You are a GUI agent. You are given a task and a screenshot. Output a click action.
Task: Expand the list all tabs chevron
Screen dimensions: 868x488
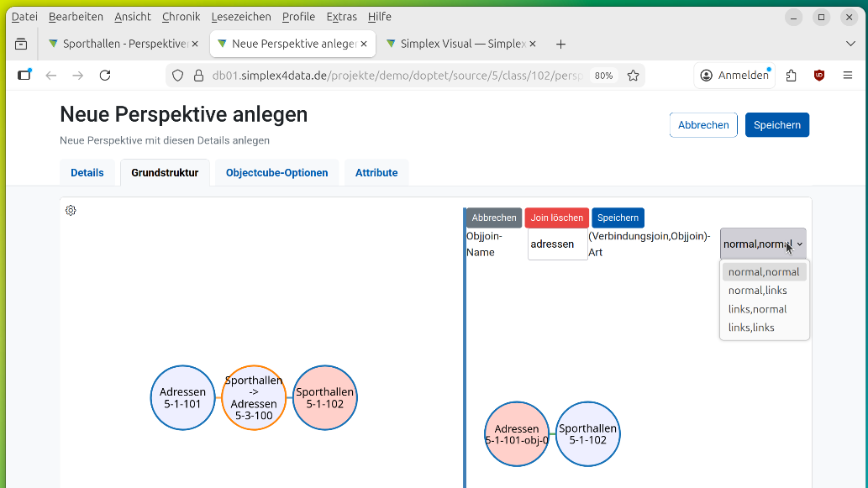(850, 44)
